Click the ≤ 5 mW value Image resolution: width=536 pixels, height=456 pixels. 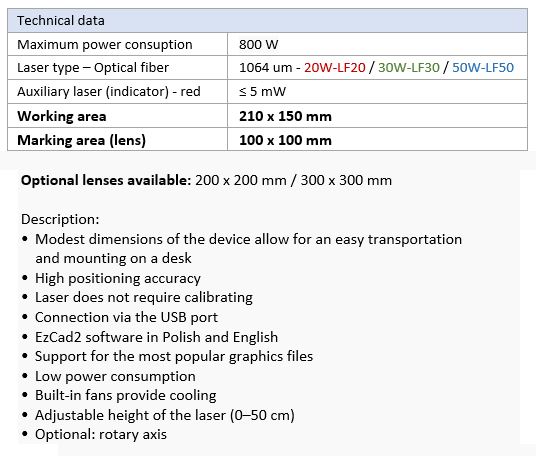(x=262, y=92)
